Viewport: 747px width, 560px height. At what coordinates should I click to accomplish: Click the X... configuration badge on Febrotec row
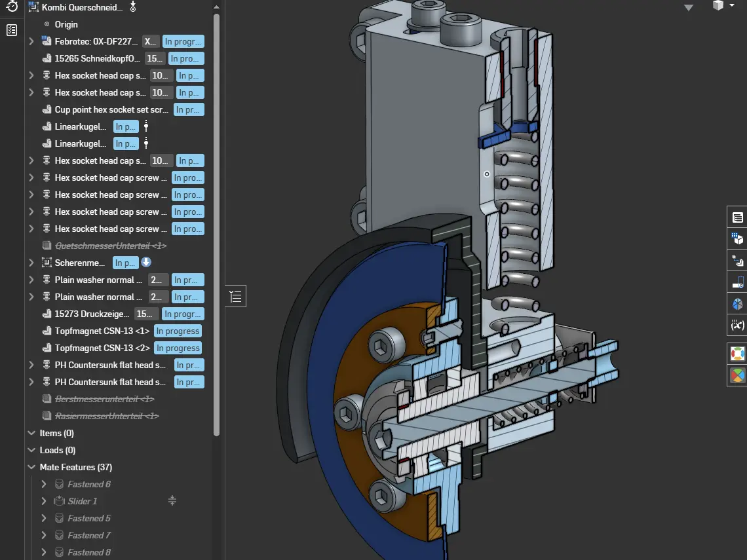click(x=151, y=41)
